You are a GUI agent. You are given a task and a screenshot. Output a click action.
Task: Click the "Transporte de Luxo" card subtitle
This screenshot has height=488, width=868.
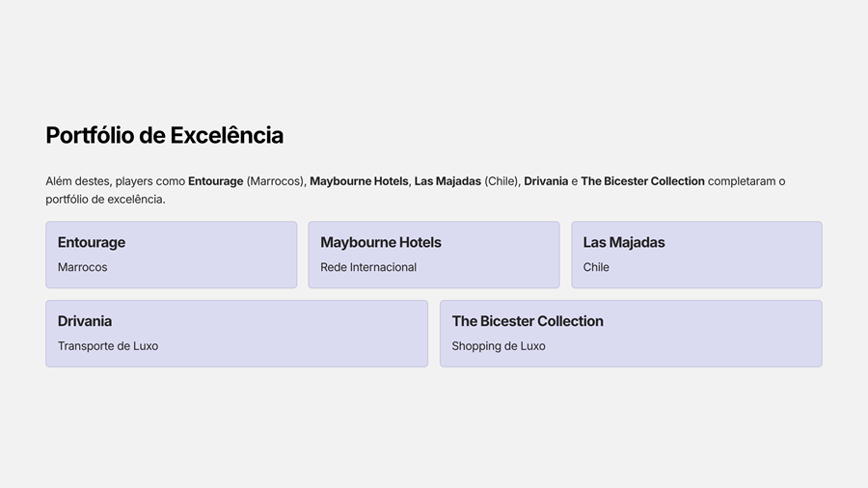108,346
